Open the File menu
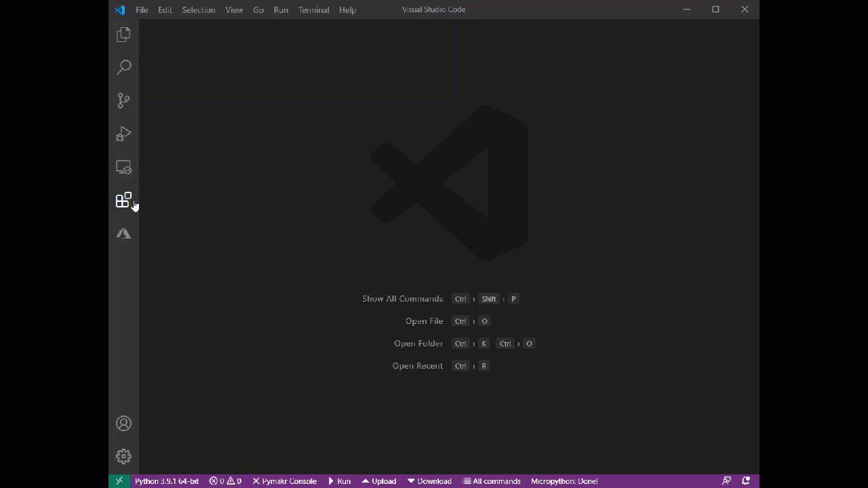Screen dimensions: 868x488 142,10
